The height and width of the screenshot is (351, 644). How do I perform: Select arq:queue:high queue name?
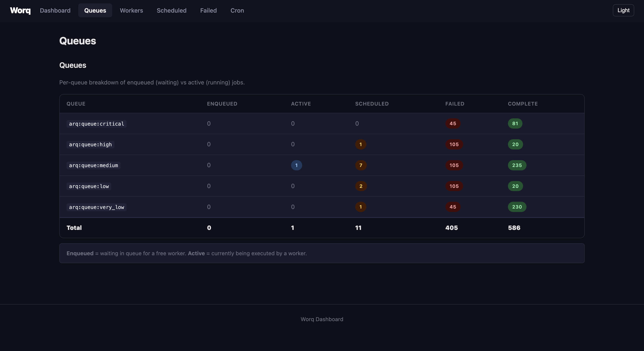90,145
